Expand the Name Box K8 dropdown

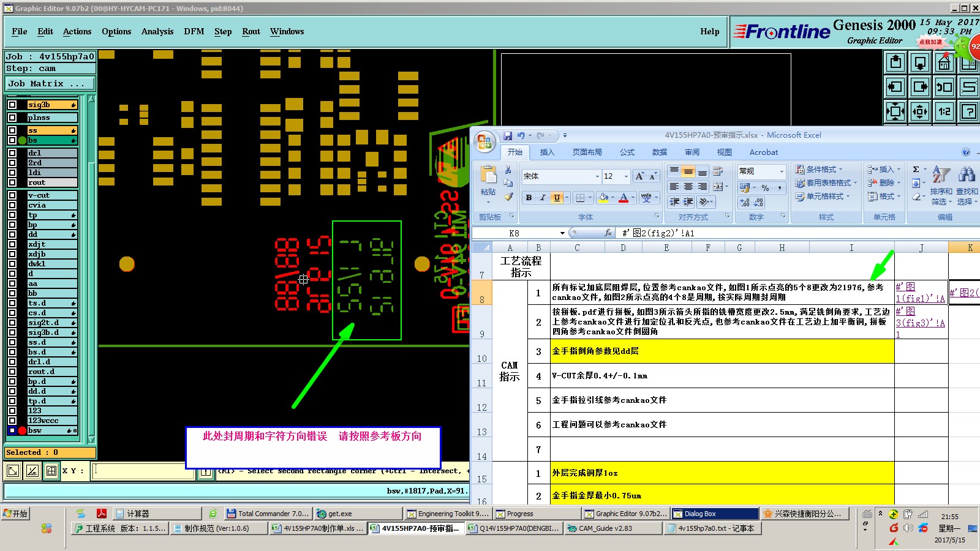(562, 233)
